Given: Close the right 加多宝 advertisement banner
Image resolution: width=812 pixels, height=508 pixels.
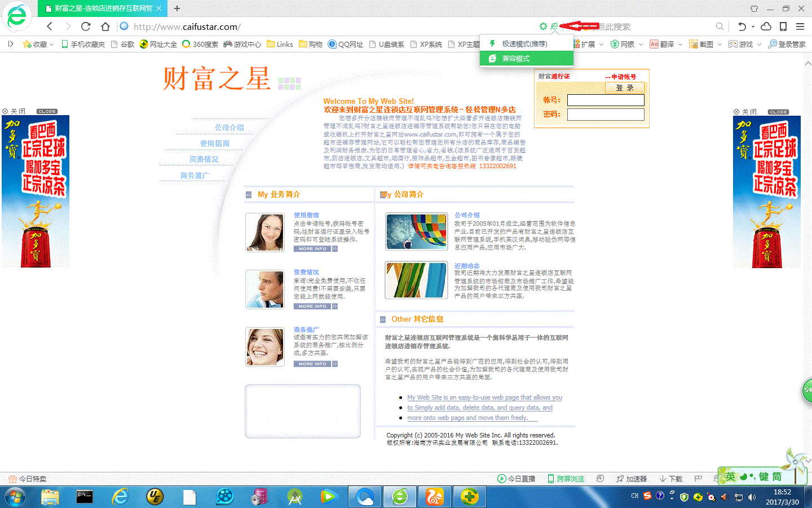Looking at the screenshot, I should pyautogui.click(x=746, y=112).
